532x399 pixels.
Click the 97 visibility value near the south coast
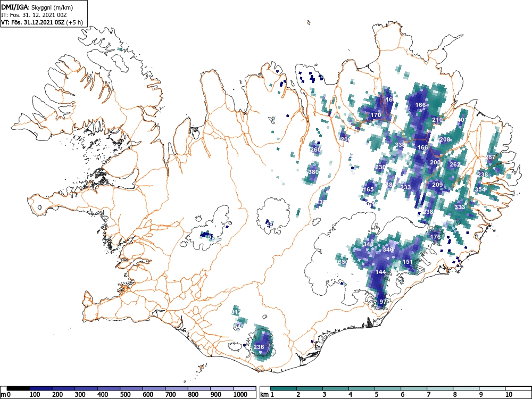pos(383,302)
